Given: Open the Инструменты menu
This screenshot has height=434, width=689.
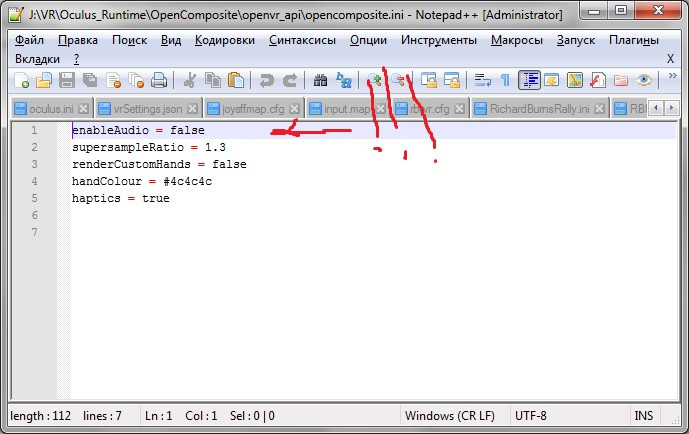Looking at the screenshot, I should tap(439, 40).
